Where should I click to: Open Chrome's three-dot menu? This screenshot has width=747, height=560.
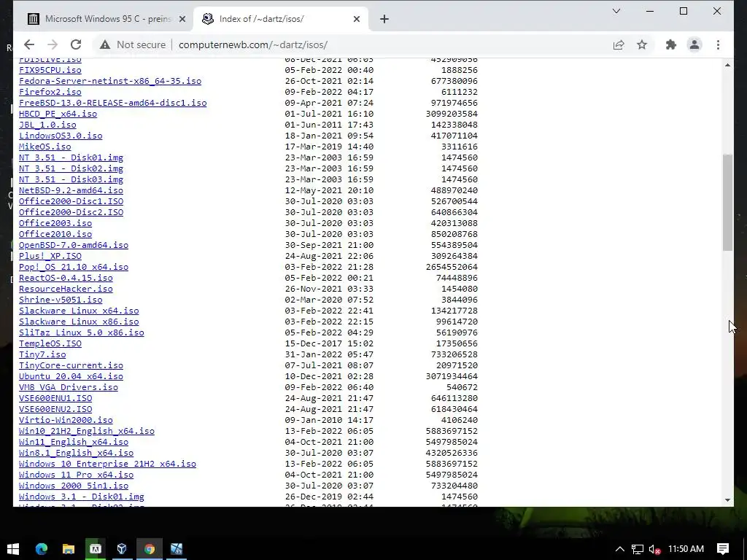point(718,44)
